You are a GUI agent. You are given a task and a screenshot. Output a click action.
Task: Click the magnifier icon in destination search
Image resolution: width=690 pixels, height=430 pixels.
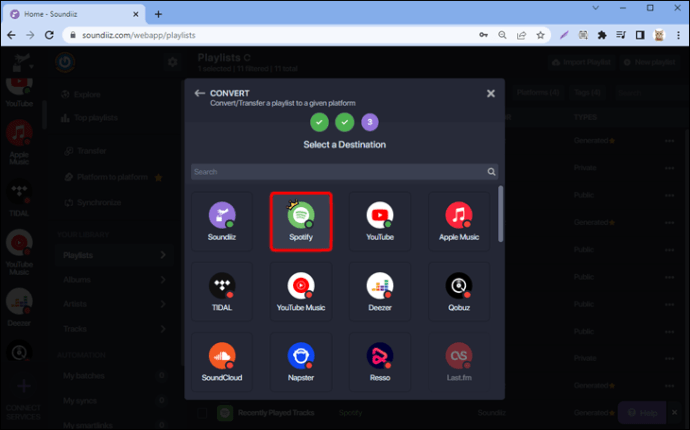tap(491, 172)
